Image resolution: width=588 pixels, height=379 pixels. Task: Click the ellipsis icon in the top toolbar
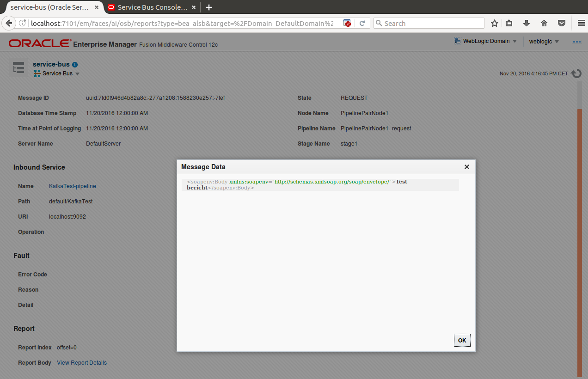click(576, 41)
